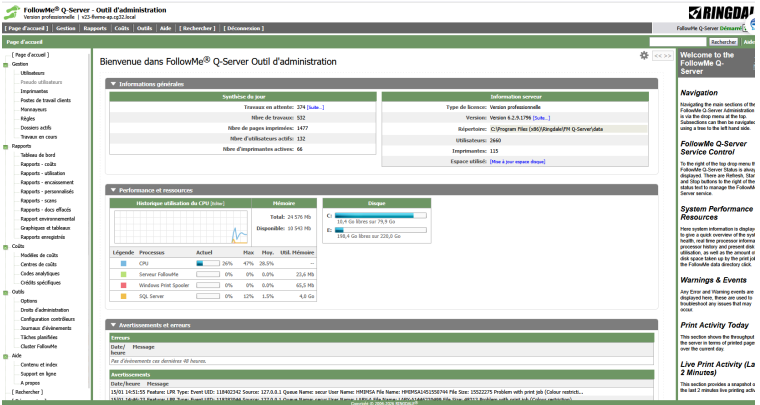Image resolution: width=760 pixels, height=405 pixels.
Task: Click [ Rechercher ] in top menu bar
Action: 197,28
